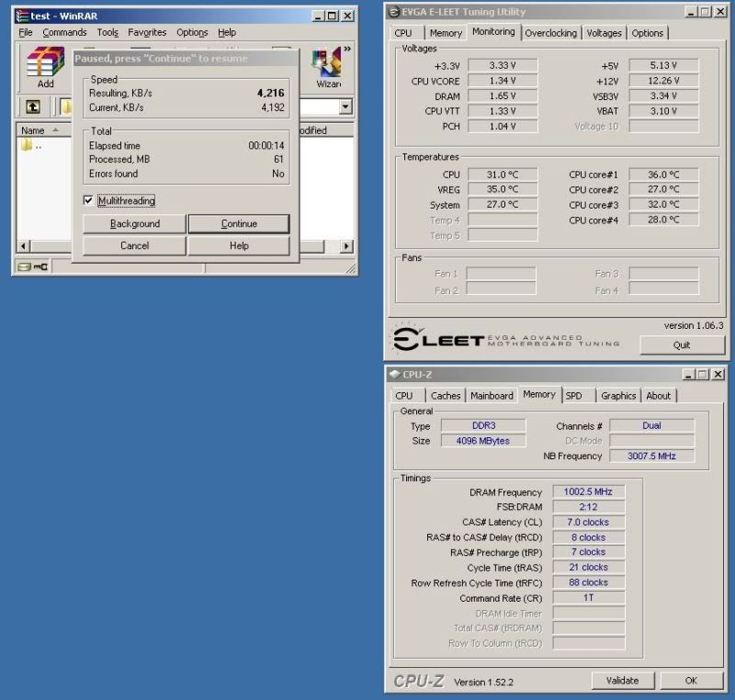Viewport: 735px width, 700px height.
Task: Select the parent folder '..' entry
Action: [x=31, y=145]
